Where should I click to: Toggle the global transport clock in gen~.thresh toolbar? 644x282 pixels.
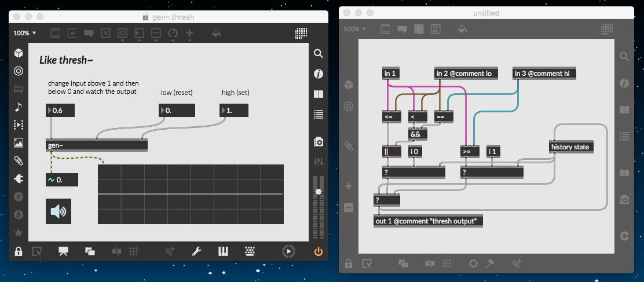tap(289, 251)
